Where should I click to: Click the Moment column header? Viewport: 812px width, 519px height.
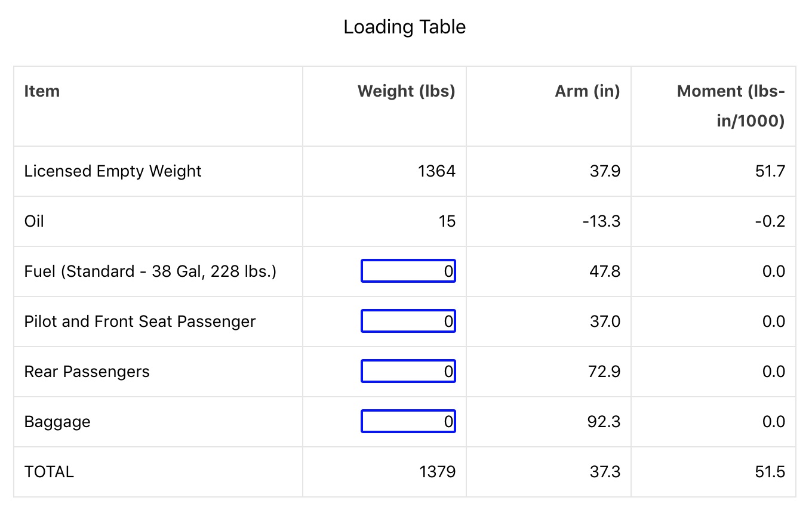(731, 106)
